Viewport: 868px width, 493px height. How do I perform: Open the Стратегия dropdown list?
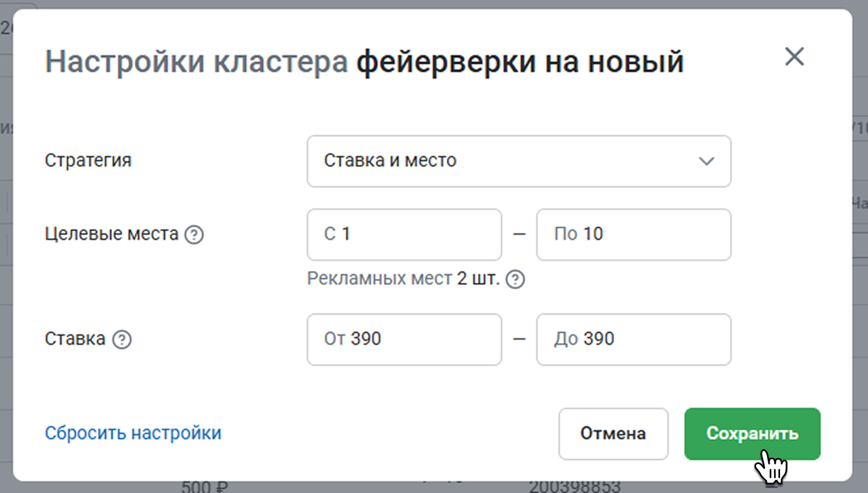pos(518,161)
